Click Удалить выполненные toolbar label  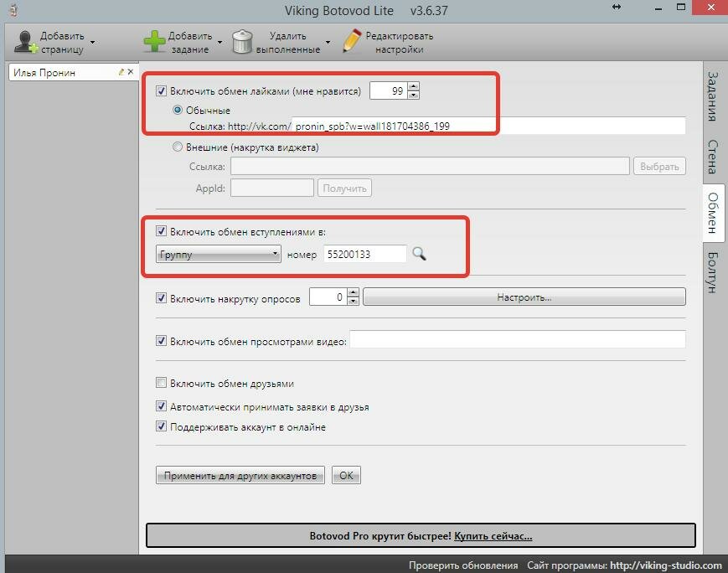pyautogui.click(x=288, y=42)
